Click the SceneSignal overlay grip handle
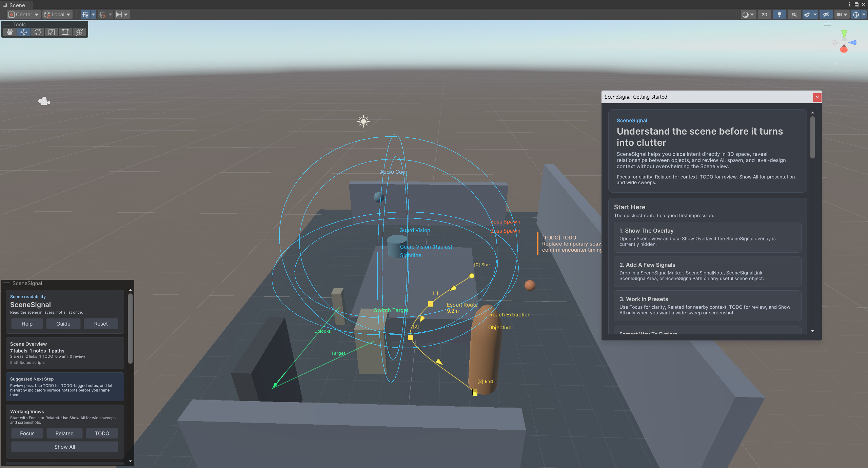The image size is (868, 468). 7,283
